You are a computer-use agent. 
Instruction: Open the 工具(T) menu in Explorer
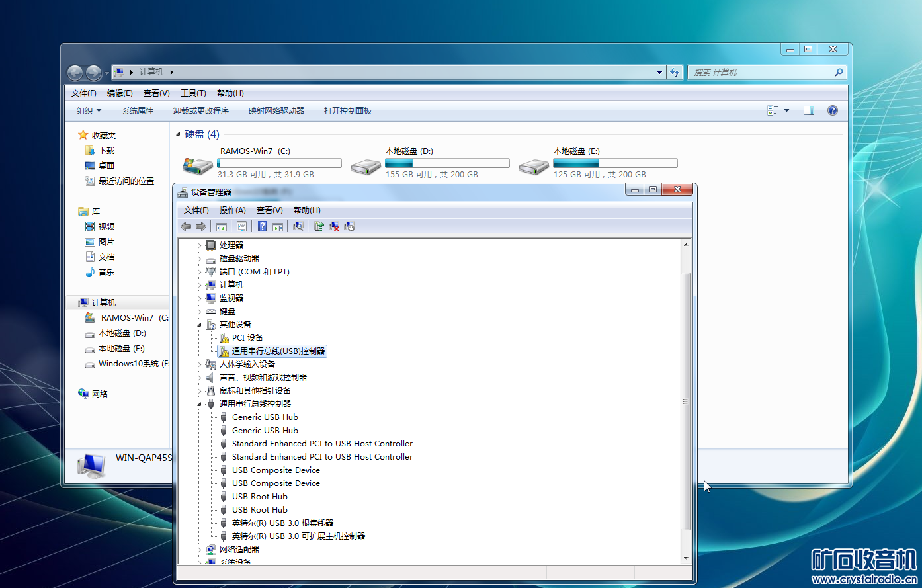[193, 93]
